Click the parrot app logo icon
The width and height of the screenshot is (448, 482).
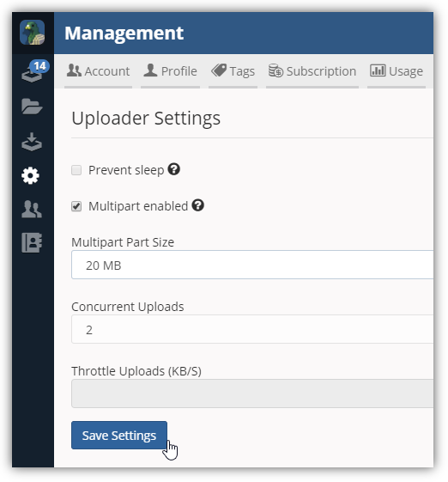(33, 33)
